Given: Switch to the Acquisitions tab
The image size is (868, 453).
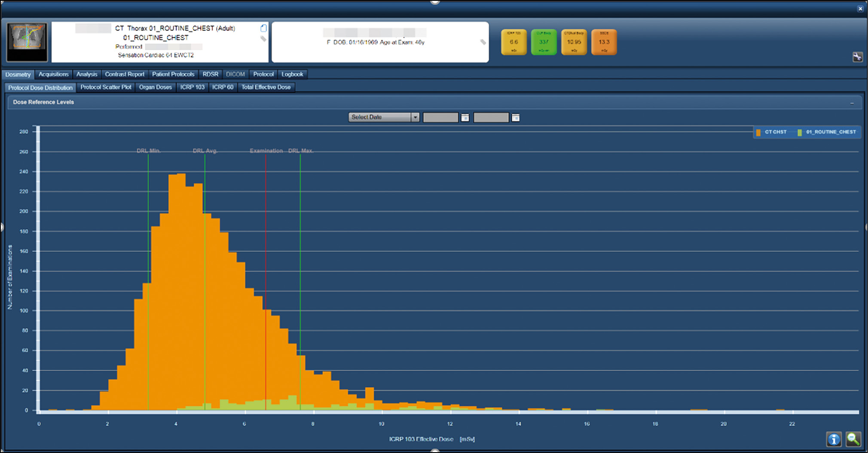Looking at the screenshot, I should click(54, 74).
